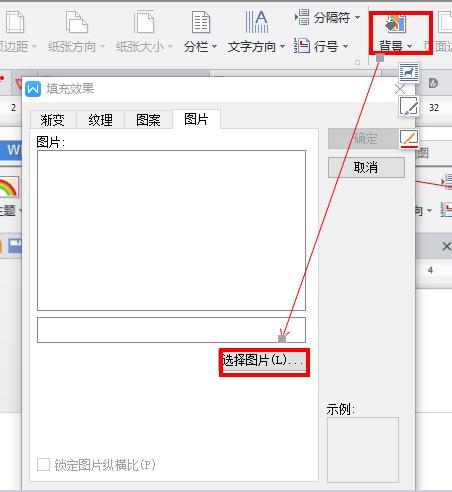Screen dimensions: 452x492
Task: Click the 纸张大小 paper size icon
Action: [x=144, y=22]
